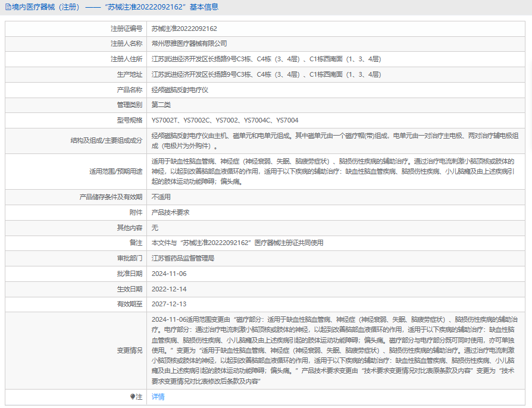The image size is (532, 408).
Task: Select the 变更情况 change history paragraph
Action: [334, 350]
